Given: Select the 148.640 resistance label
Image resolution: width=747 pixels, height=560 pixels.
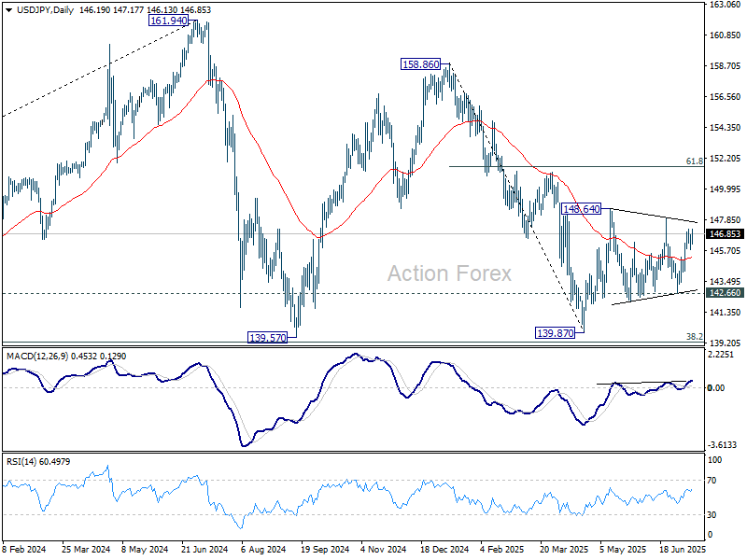Looking at the screenshot, I should tap(581, 208).
